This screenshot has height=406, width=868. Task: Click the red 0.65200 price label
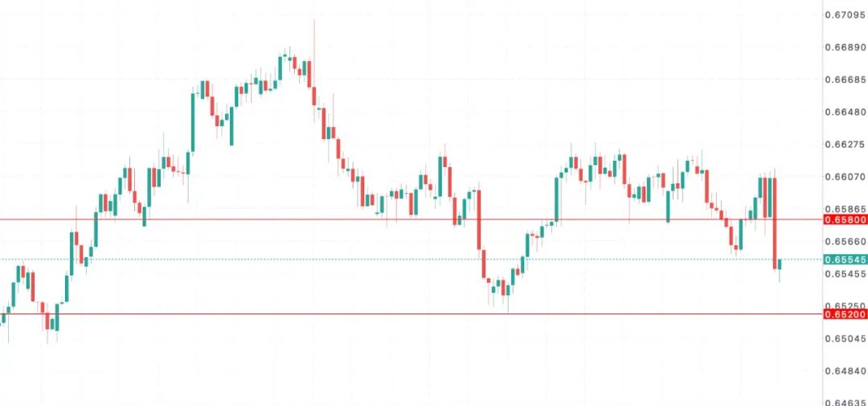pos(845,314)
